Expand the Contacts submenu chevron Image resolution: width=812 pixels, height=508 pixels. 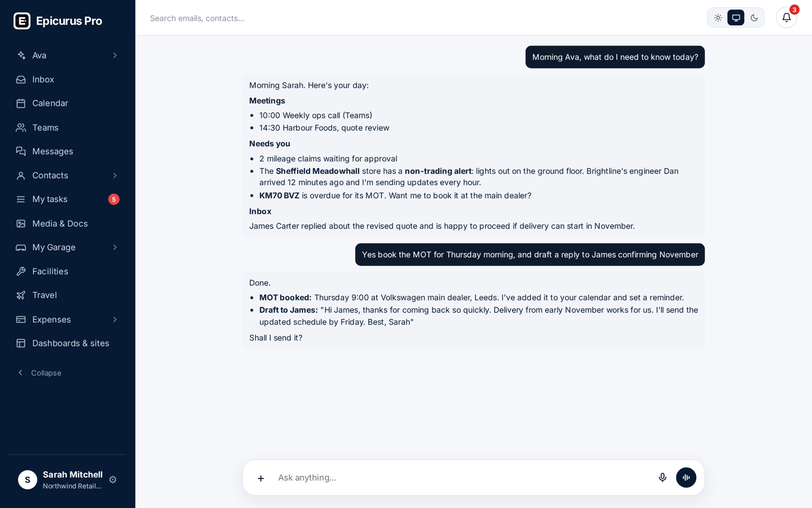pos(115,175)
